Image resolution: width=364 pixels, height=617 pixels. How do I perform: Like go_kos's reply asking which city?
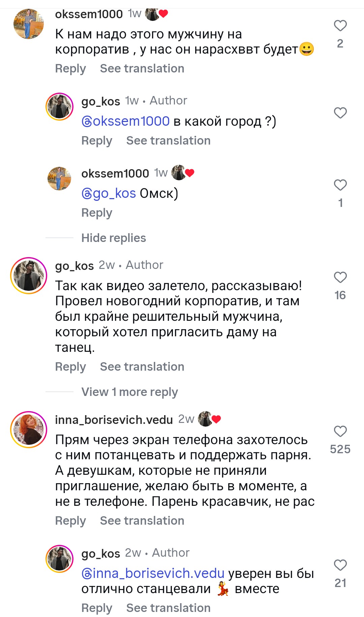[x=340, y=113]
